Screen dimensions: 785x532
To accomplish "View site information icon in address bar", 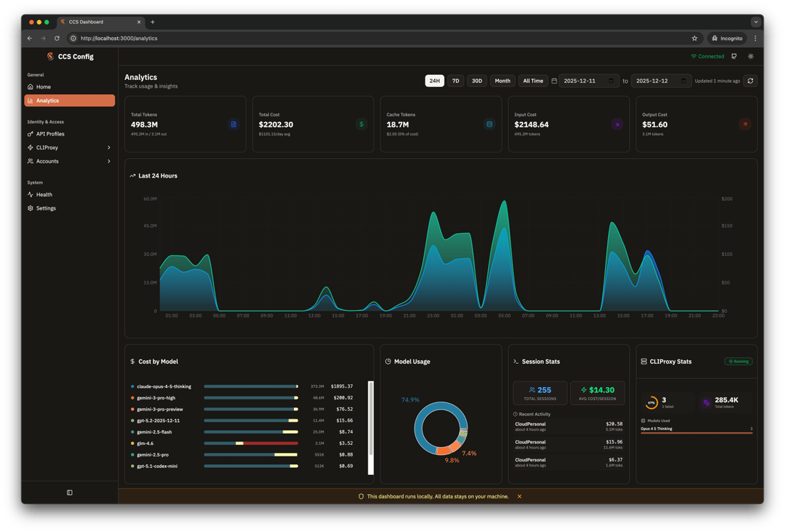I will [x=73, y=38].
